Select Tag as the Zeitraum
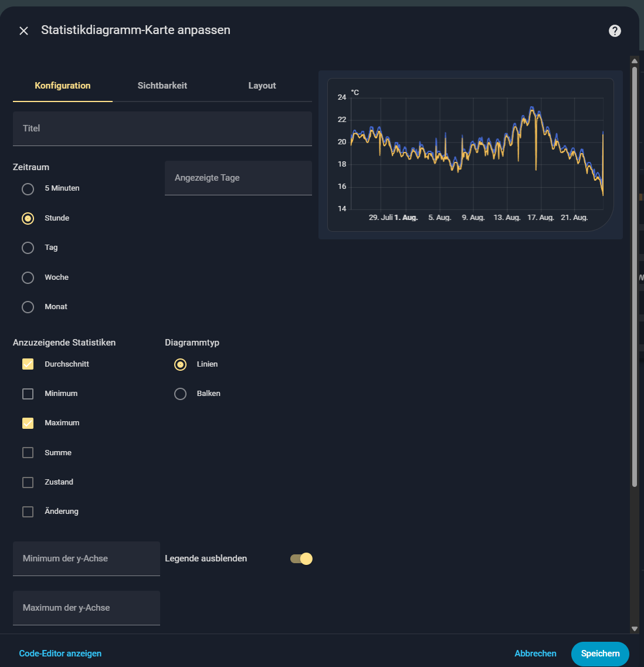 [x=28, y=248]
